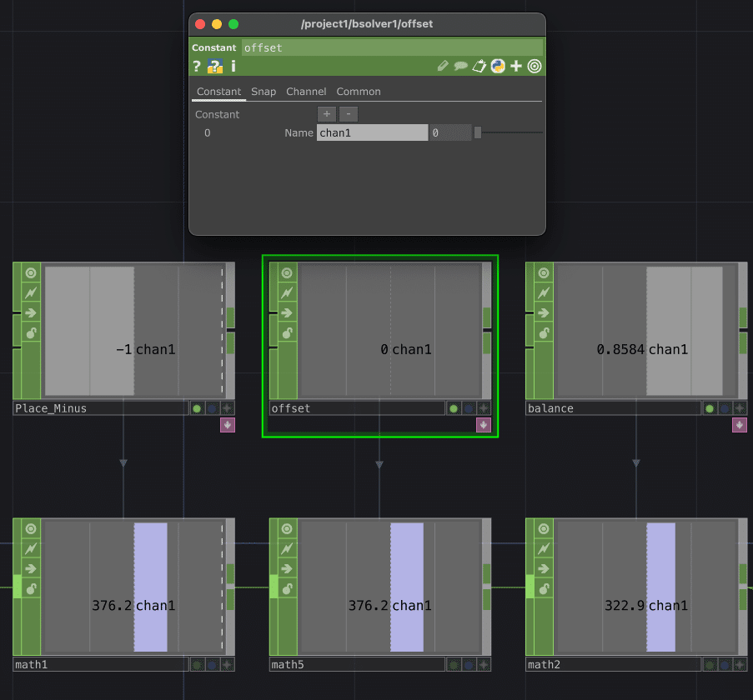Screen dimensions: 753x700
Task: Toggle bypass flag on Place_Minus node
Action: 31,312
